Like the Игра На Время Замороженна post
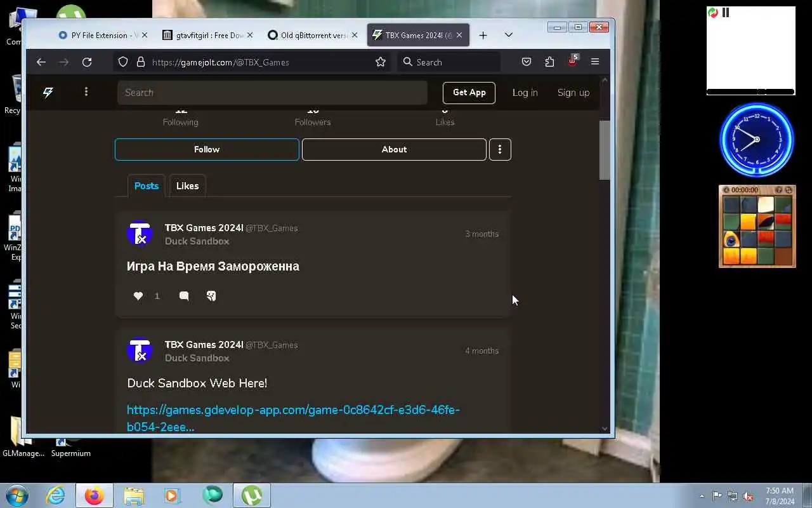Screen dimensions: 812x508 click(x=138, y=296)
